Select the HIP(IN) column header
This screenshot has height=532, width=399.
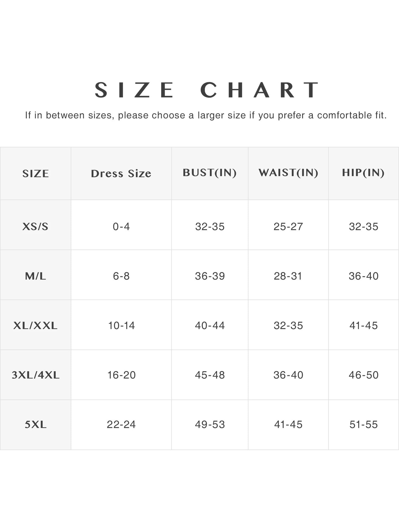(x=363, y=173)
